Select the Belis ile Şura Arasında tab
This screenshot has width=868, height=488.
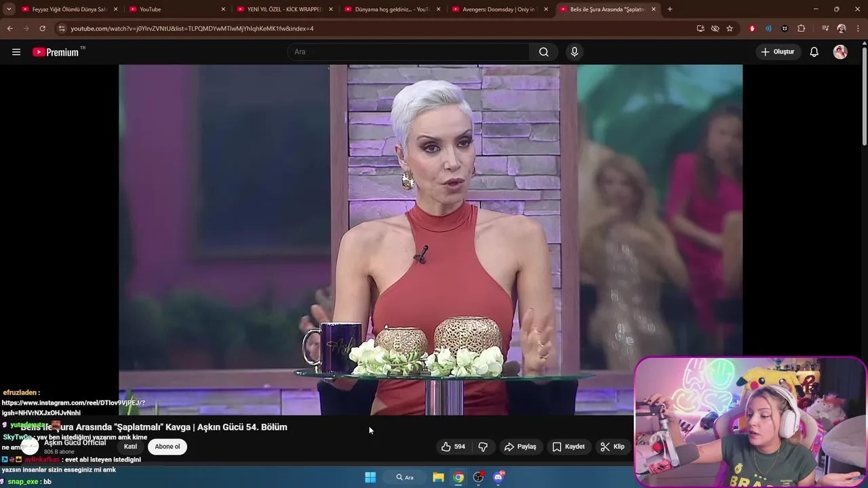[x=608, y=9]
